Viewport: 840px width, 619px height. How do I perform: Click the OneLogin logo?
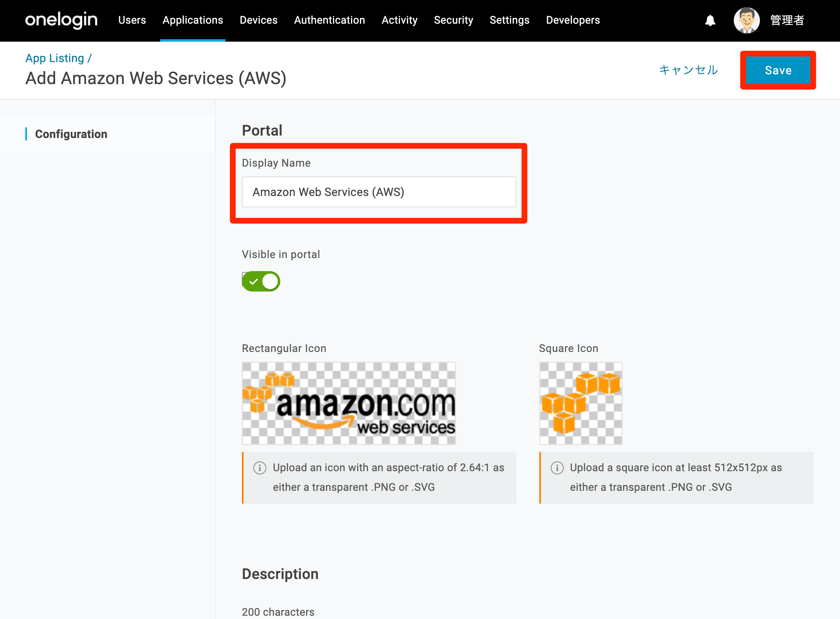click(61, 20)
